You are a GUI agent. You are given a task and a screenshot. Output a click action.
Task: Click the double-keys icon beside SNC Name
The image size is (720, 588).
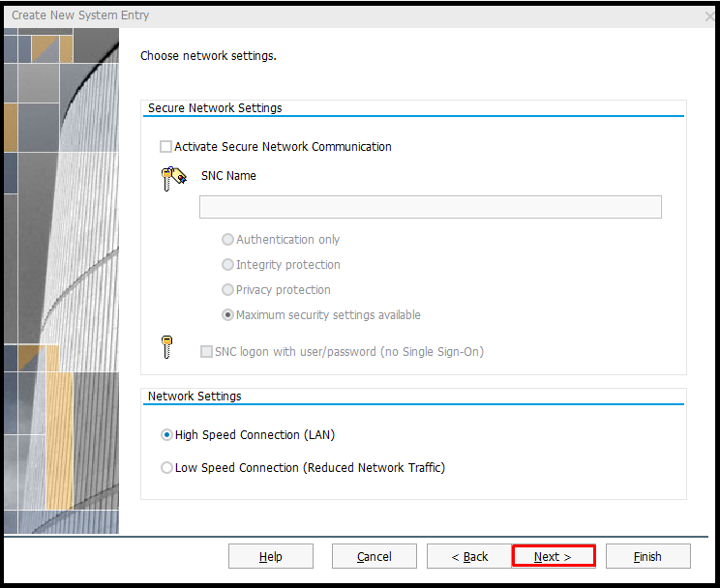173,178
